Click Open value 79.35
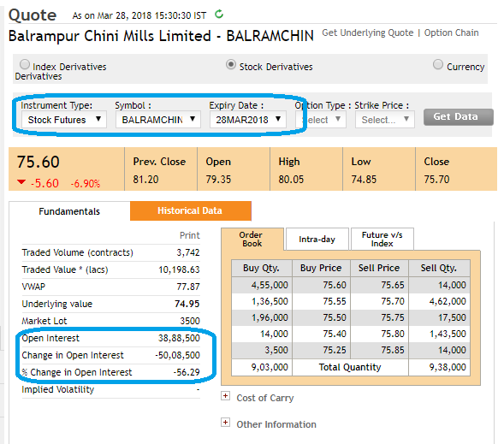The width and height of the screenshot is (504, 444). [218, 180]
